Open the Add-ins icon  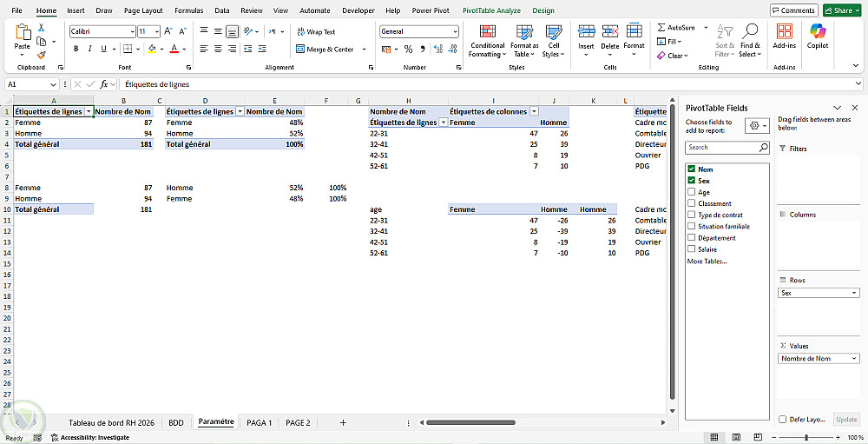784,30
